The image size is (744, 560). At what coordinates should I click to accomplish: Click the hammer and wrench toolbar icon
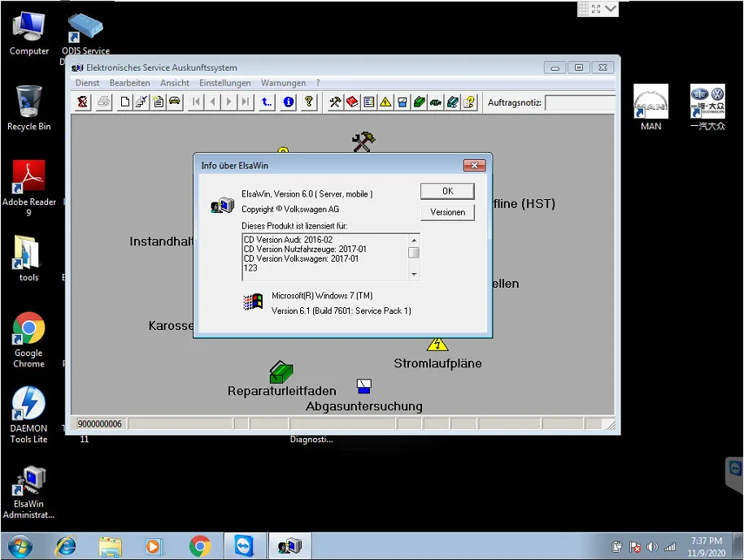335,102
